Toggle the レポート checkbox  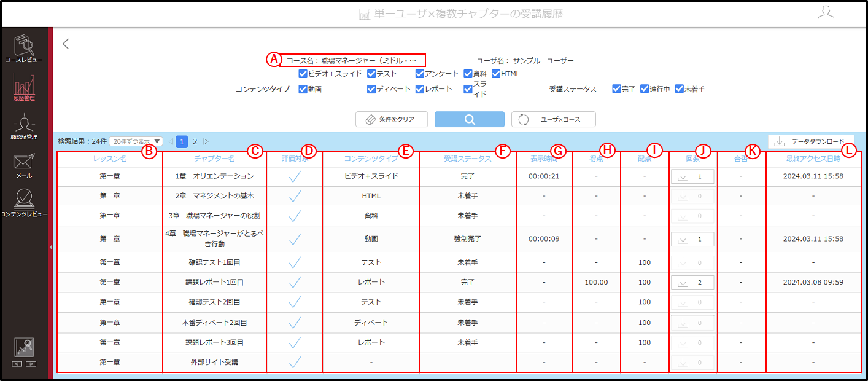point(420,89)
